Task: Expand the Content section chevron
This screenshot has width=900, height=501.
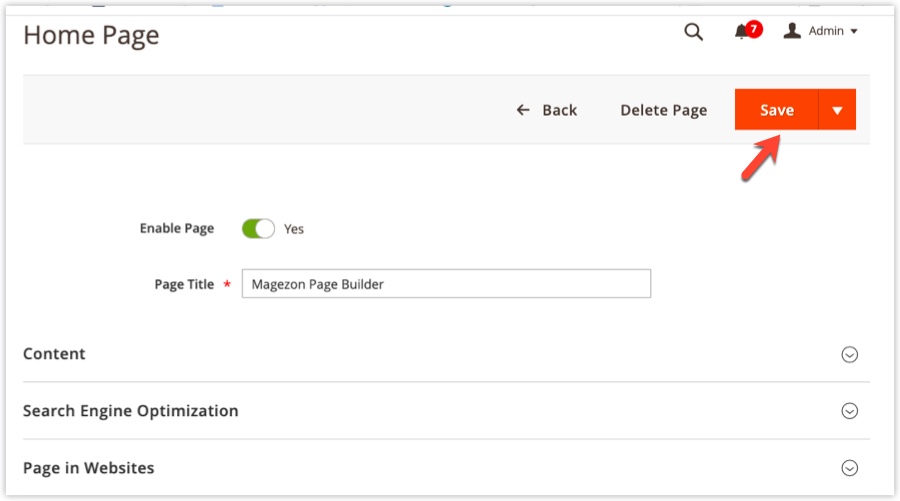Action: coord(849,354)
